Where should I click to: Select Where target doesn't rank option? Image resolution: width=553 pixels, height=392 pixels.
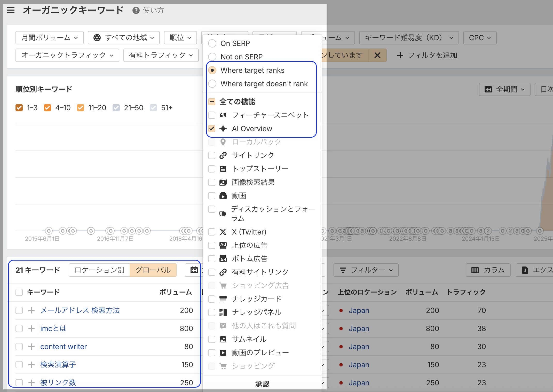pos(212,84)
